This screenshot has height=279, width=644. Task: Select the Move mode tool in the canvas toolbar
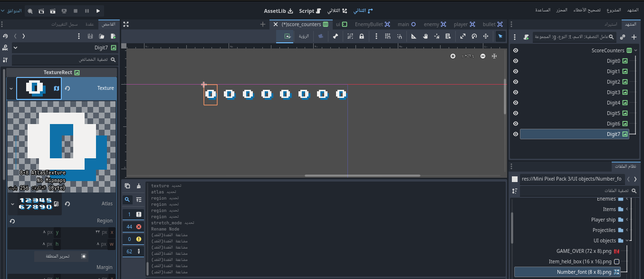pyautogui.click(x=486, y=36)
